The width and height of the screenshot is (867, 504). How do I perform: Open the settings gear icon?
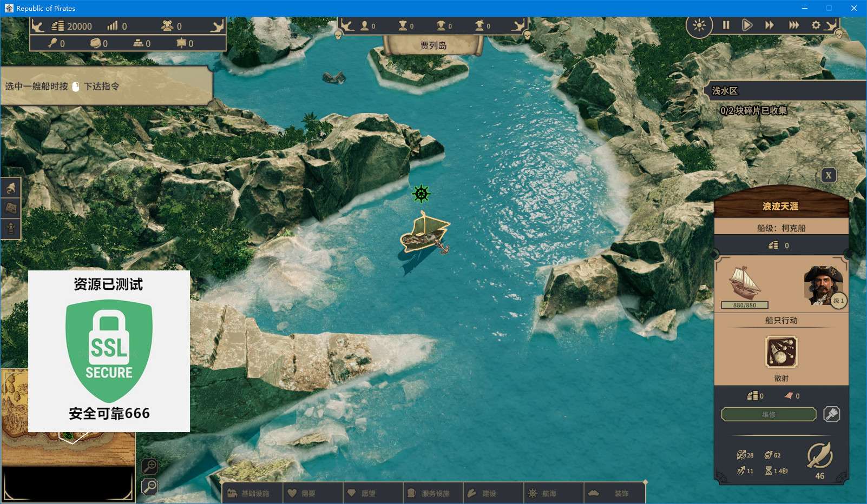(816, 25)
